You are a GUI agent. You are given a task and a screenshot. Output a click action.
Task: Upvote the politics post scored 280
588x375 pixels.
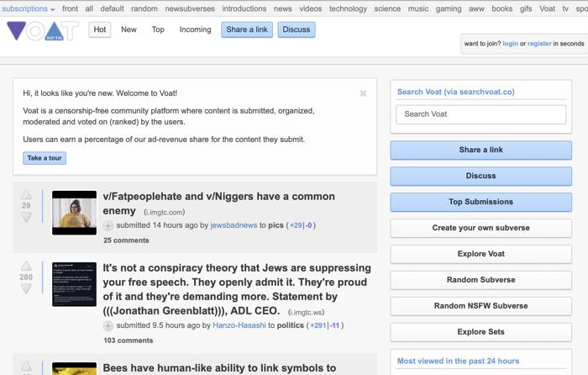click(26, 267)
